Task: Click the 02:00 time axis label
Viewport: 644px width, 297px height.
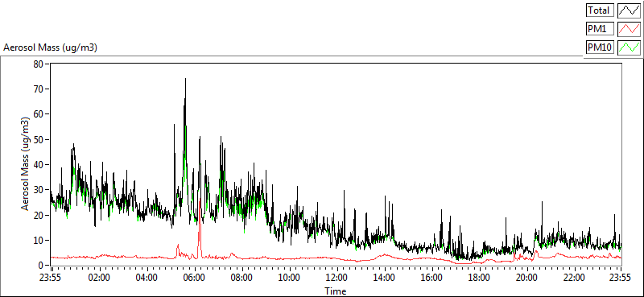Action: tap(99, 277)
